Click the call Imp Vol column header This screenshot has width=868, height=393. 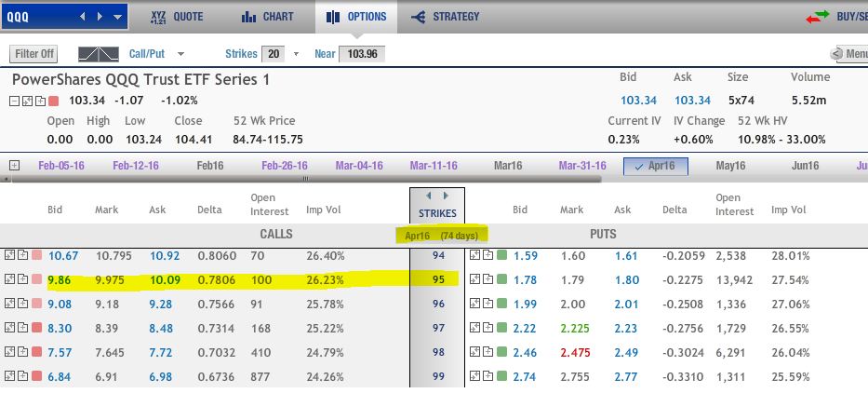pyautogui.click(x=323, y=210)
